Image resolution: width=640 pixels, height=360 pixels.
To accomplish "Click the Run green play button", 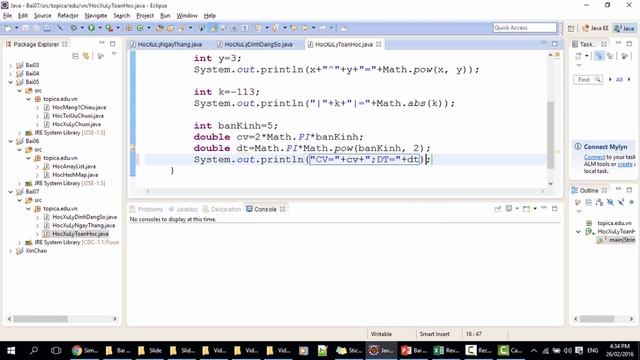I will (x=91, y=28).
